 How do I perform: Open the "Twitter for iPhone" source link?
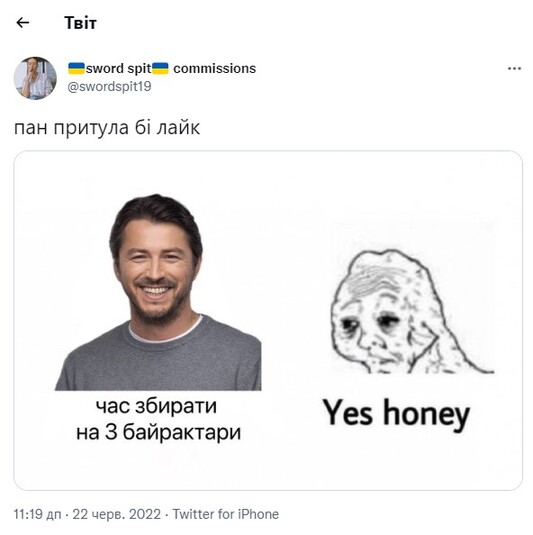226,514
